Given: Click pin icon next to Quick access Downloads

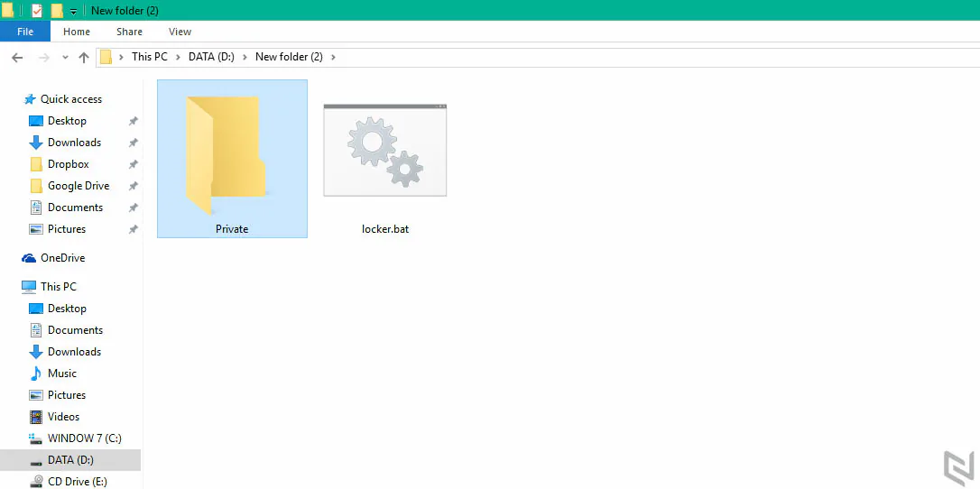Looking at the screenshot, I should (133, 143).
